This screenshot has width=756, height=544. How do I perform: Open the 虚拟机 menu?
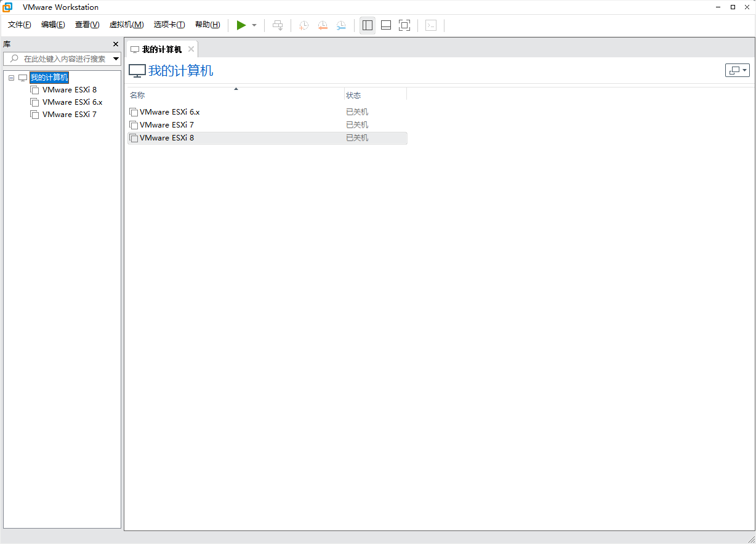126,25
